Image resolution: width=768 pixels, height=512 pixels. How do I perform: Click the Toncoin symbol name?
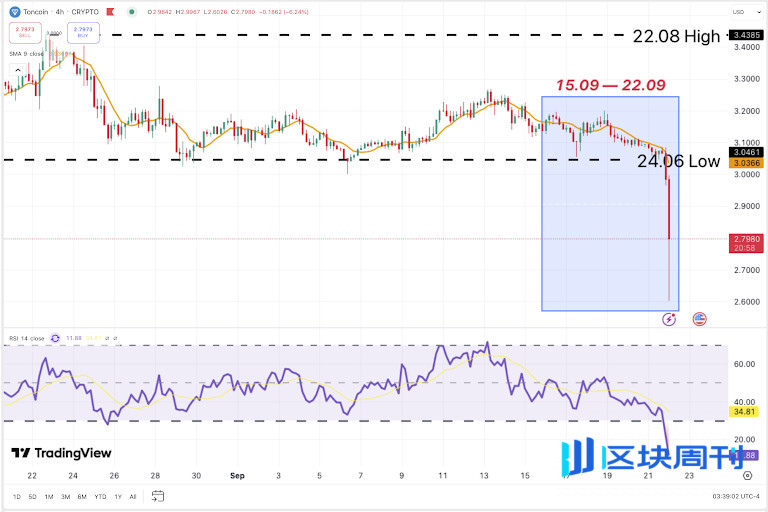(36, 12)
